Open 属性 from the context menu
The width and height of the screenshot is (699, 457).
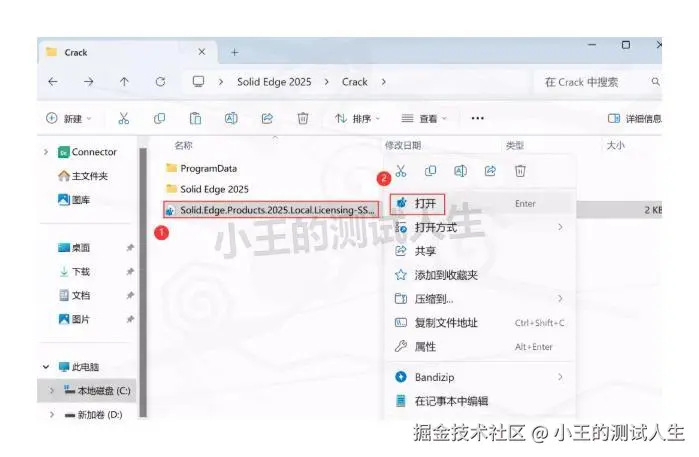479,346
